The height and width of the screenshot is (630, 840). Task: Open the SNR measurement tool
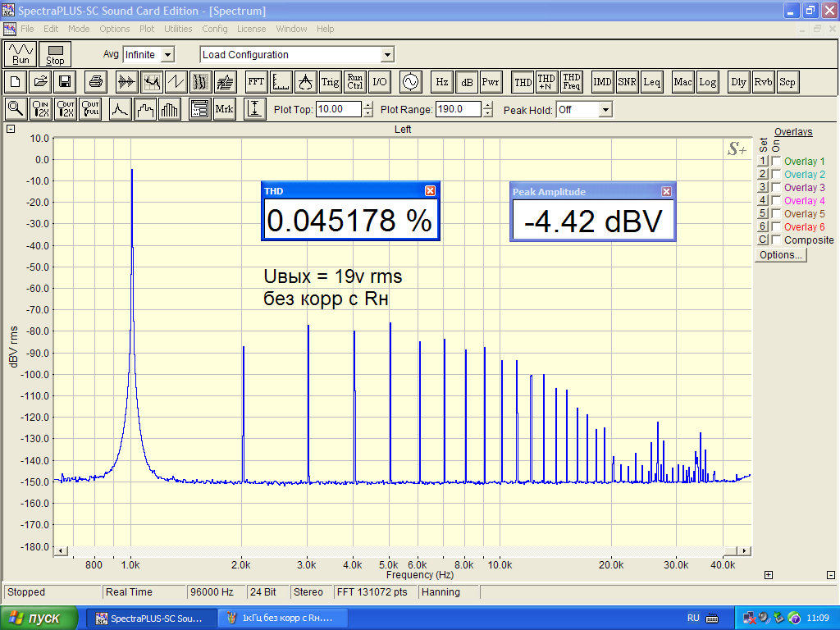628,82
